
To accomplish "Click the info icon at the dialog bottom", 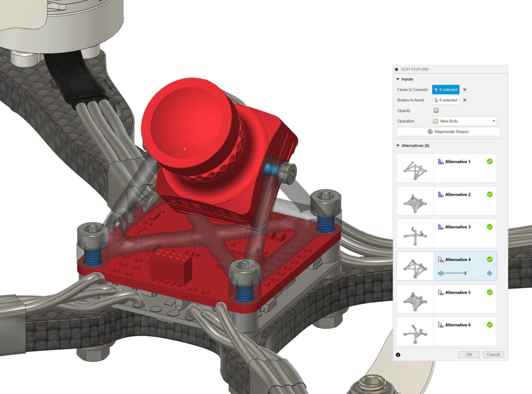I will pyautogui.click(x=398, y=354).
